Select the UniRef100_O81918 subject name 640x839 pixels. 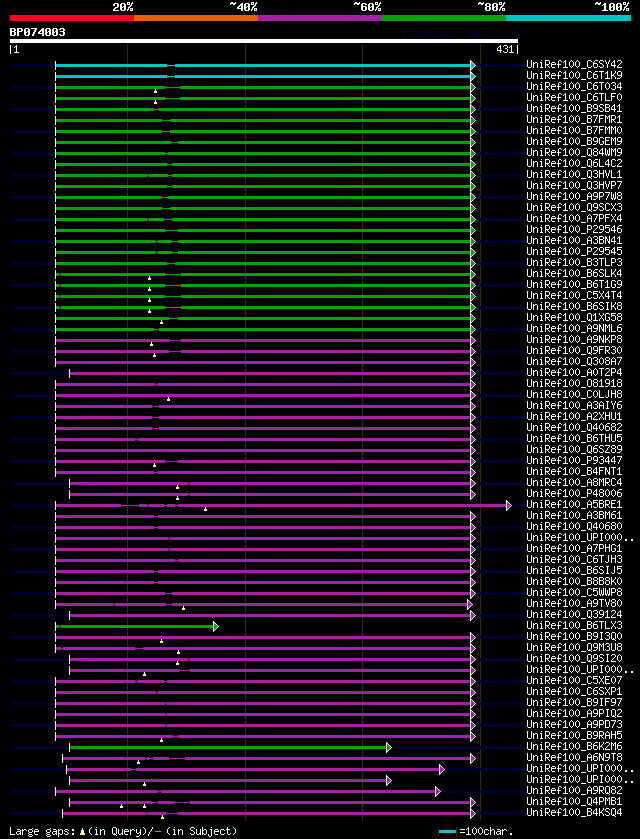(x=574, y=383)
